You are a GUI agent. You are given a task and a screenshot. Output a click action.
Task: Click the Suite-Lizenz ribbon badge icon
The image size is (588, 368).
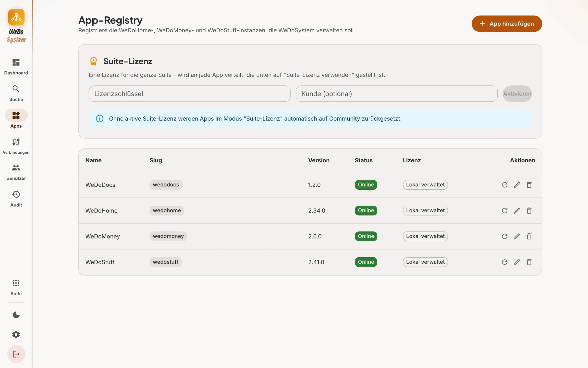click(x=93, y=61)
